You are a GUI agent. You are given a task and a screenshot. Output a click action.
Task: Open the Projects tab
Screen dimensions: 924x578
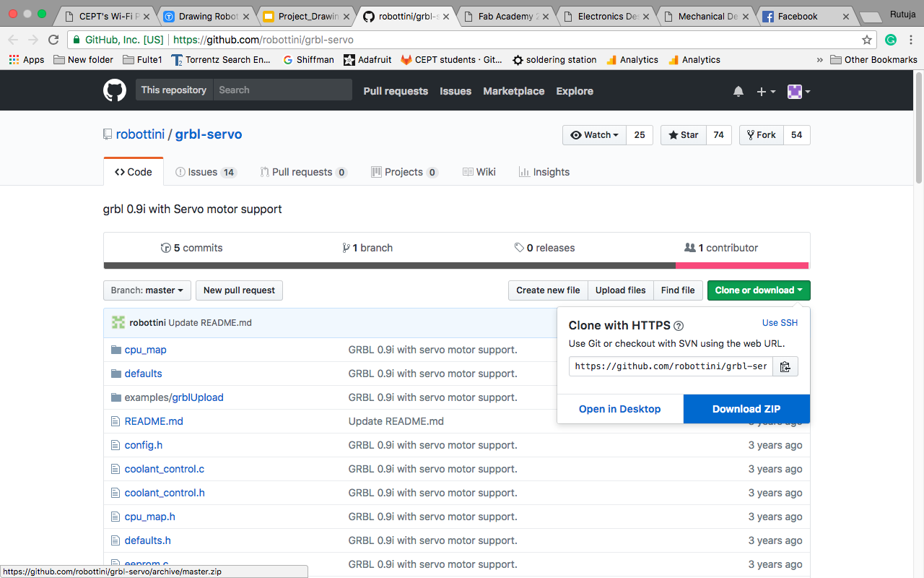(x=404, y=172)
